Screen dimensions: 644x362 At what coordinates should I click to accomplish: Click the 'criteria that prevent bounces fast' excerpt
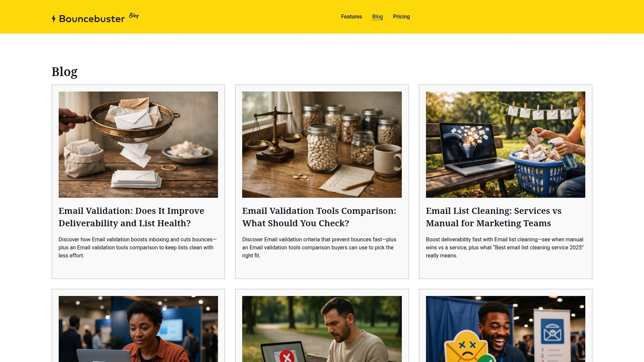(x=319, y=247)
